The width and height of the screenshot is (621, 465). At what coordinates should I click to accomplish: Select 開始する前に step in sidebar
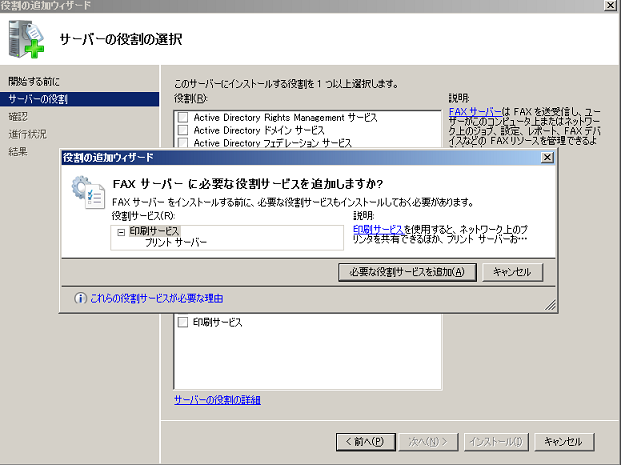coord(34,82)
